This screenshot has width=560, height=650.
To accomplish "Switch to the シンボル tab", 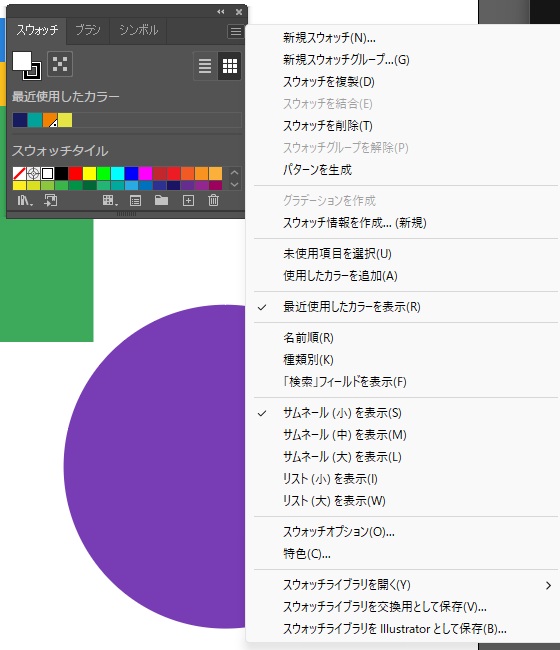I will (x=138, y=30).
